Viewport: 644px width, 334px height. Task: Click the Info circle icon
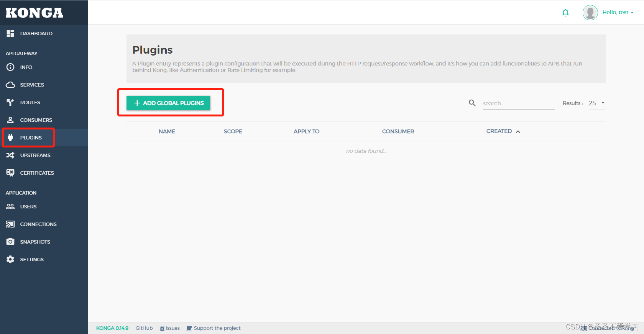pyautogui.click(x=10, y=67)
